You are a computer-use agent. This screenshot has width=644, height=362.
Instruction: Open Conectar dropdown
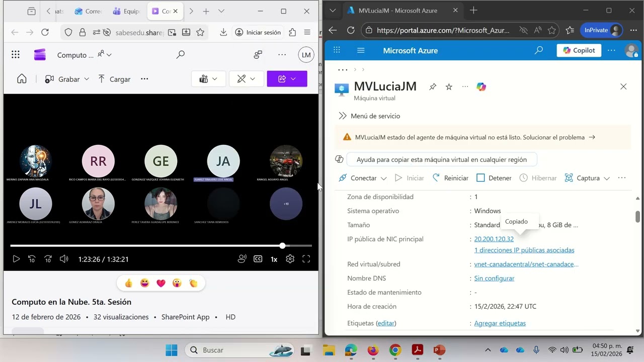[x=363, y=178]
